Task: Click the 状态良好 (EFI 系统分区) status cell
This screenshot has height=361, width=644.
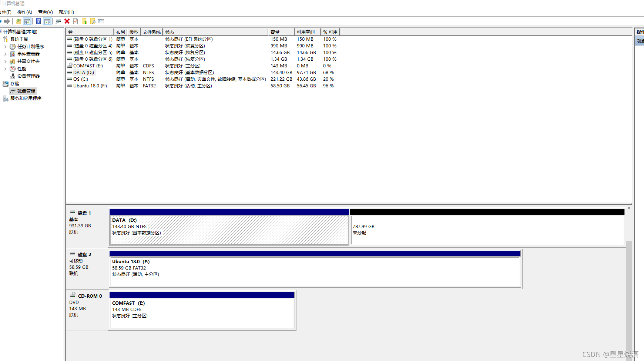Action: tap(189, 39)
